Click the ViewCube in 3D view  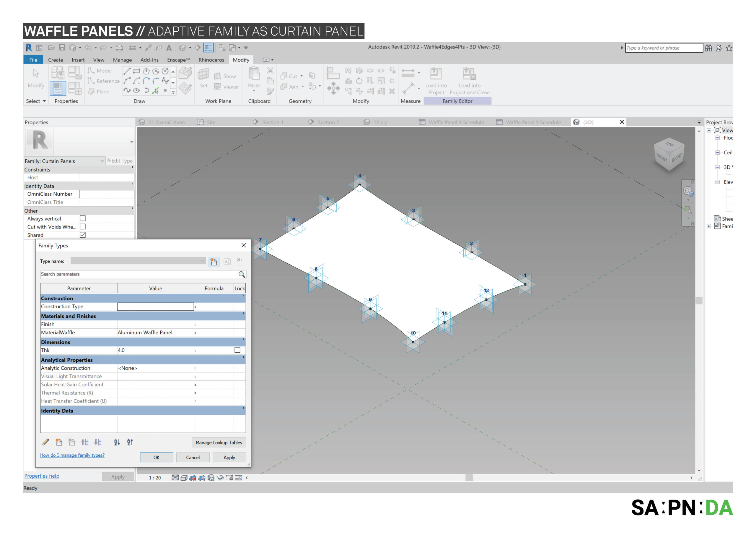pos(669,155)
